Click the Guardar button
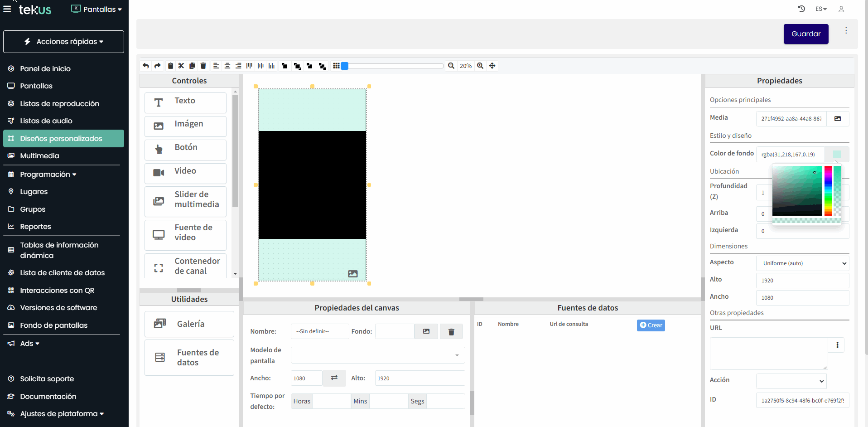868x427 pixels. click(805, 34)
